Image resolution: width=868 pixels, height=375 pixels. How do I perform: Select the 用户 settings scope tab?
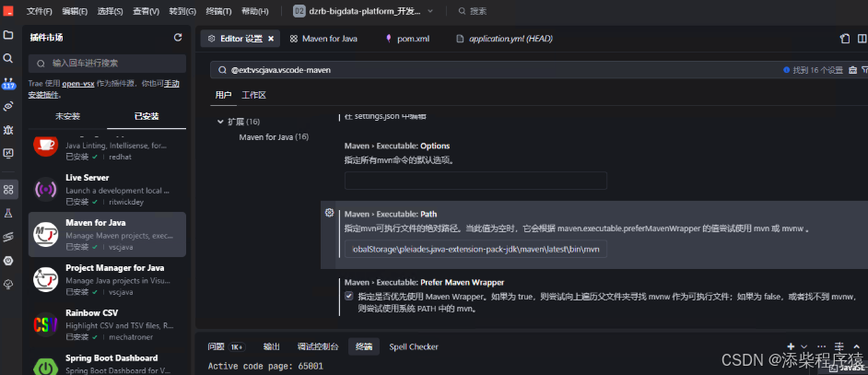click(x=223, y=95)
